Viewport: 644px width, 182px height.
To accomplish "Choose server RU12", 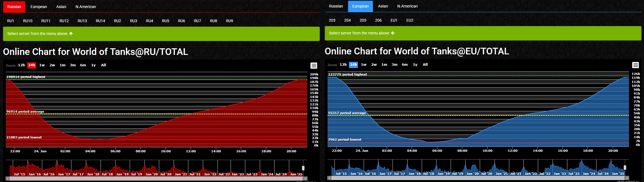I will (64, 21).
